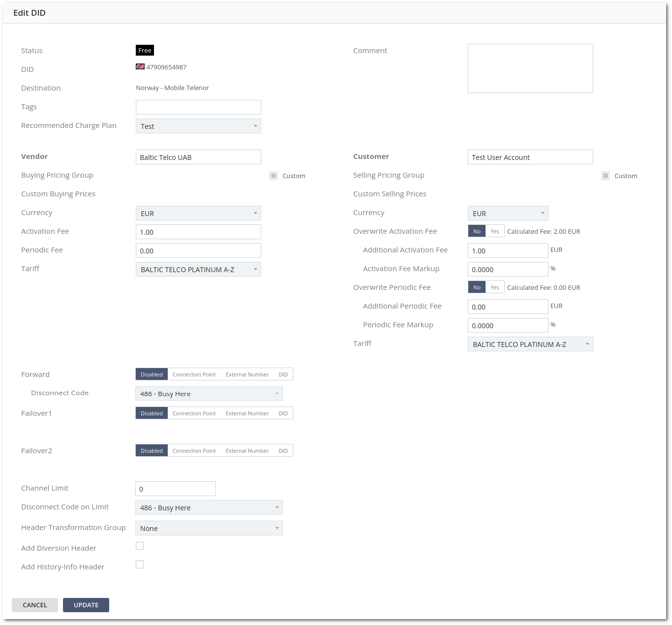672x625 pixels.
Task: Select Connection Point for Forward
Action: [194, 375]
